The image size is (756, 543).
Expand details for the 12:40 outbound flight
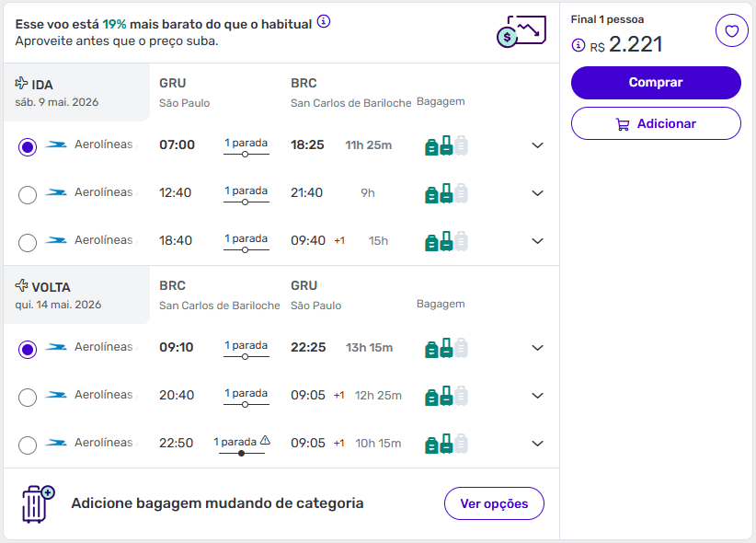coord(538,193)
